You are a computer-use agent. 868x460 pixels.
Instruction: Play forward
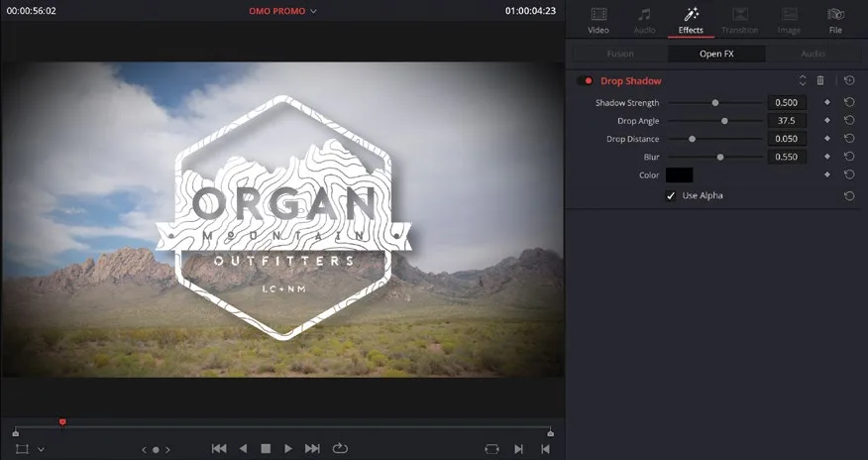(x=288, y=449)
